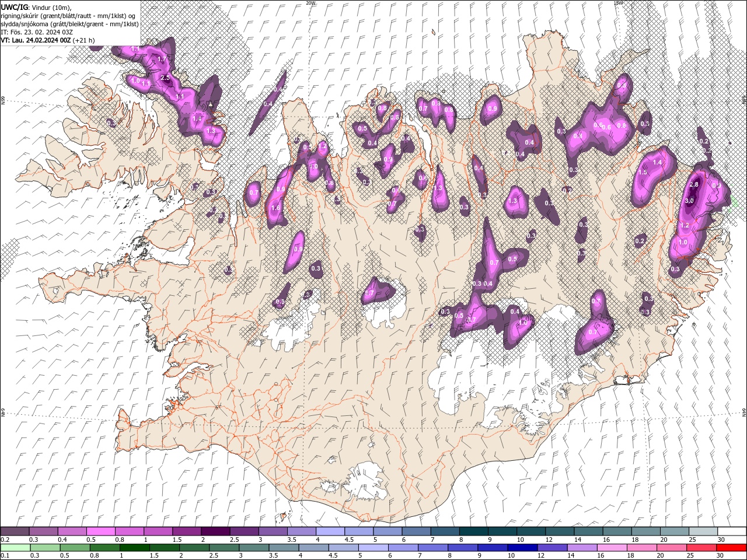Click the '2.8' snowfall value on east coast
The image size is (747, 560).
pos(694,184)
